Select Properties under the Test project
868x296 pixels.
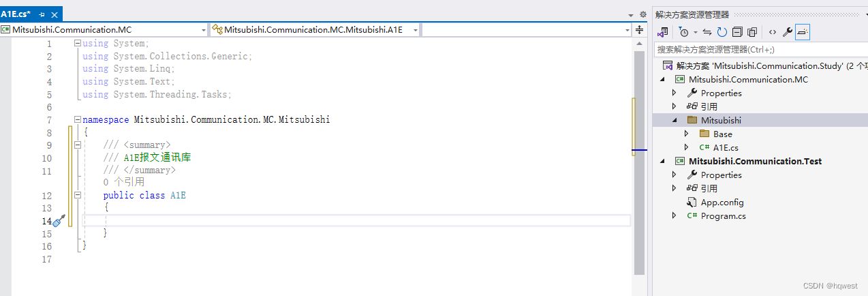pos(721,175)
